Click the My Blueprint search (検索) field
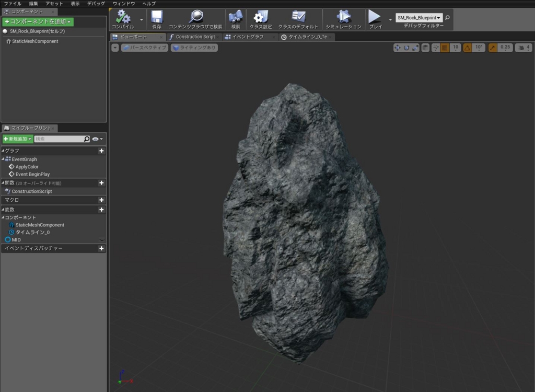The height and width of the screenshot is (392, 535). coord(59,139)
